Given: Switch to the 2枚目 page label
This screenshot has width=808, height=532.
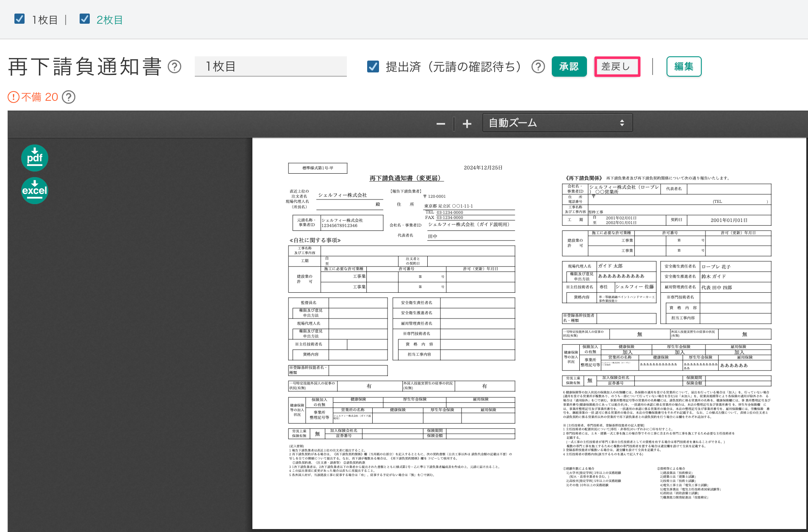Looking at the screenshot, I should (110, 20).
